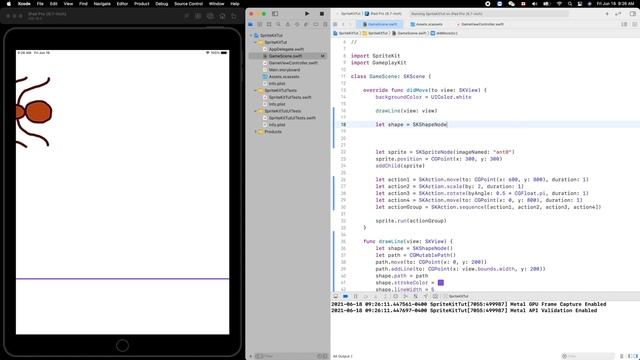The image size is (640, 360).
Task: Click the Library plus button
Action: coord(607,13)
